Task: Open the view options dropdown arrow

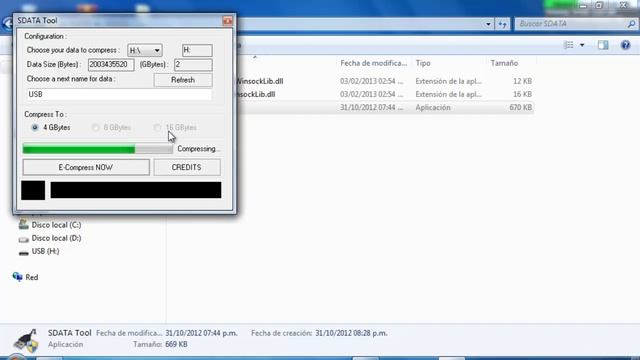Action: (582, 45)
